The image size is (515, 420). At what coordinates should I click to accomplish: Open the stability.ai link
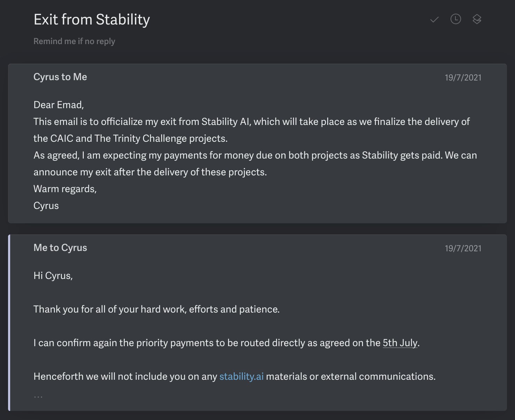pyautogui.click(x=241, y=376)
